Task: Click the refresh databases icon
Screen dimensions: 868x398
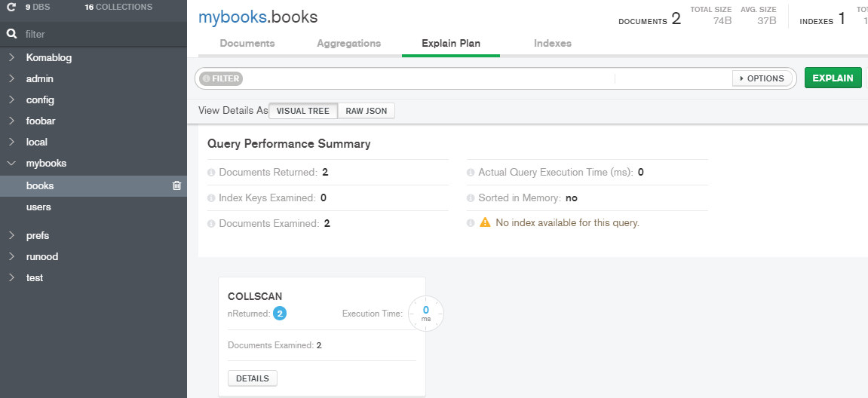Action: [x=11, y=8]
